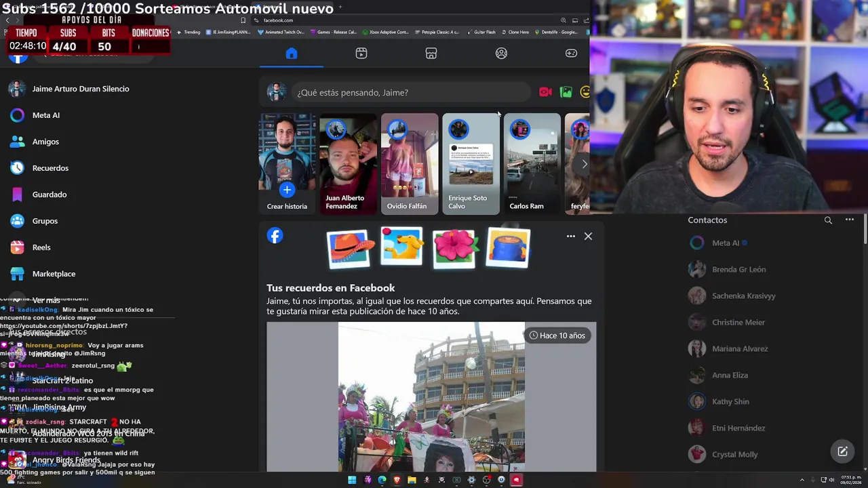Viewport: 868px width, 488px height.
Task: Click the taskbar volume icon
Action: (x=833, y=480)
